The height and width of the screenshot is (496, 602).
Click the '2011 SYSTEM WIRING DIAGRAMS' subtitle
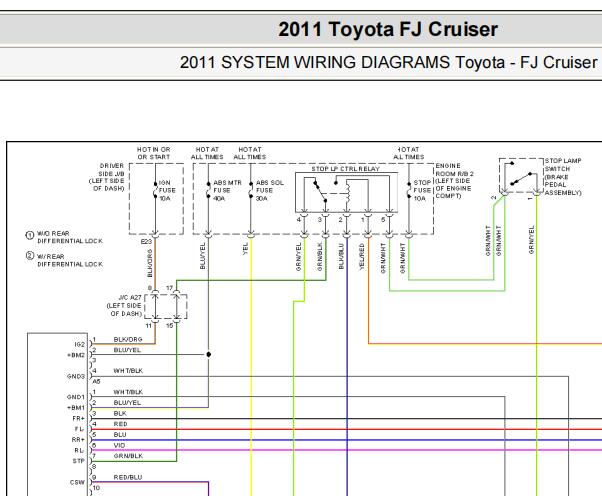tap(315, 62)
